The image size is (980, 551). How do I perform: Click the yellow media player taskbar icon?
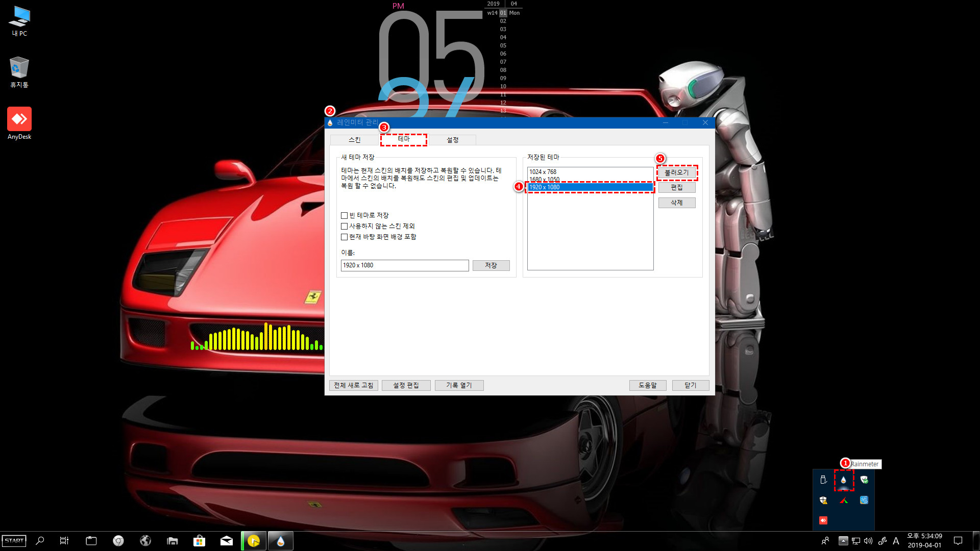tap(254, 541)
